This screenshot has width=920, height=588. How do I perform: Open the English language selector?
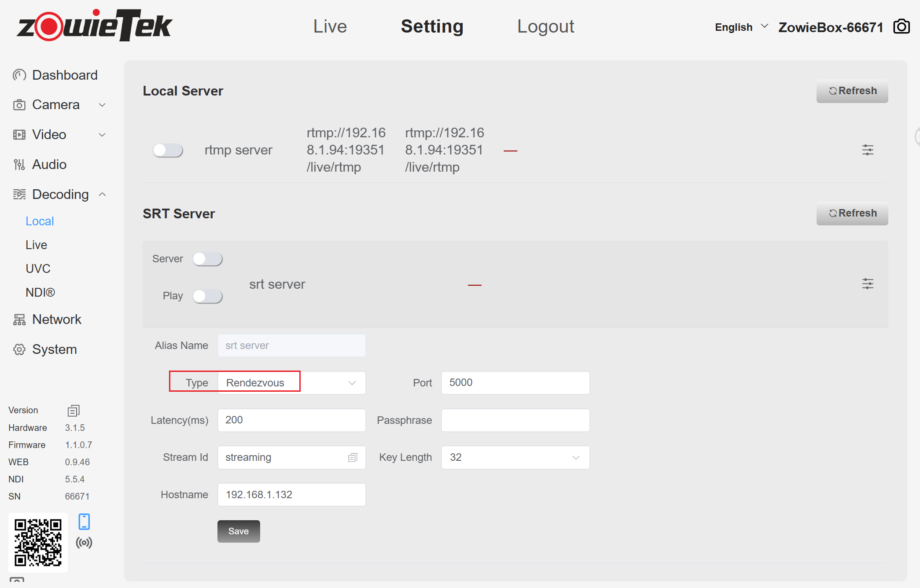(x=741, y=27)
